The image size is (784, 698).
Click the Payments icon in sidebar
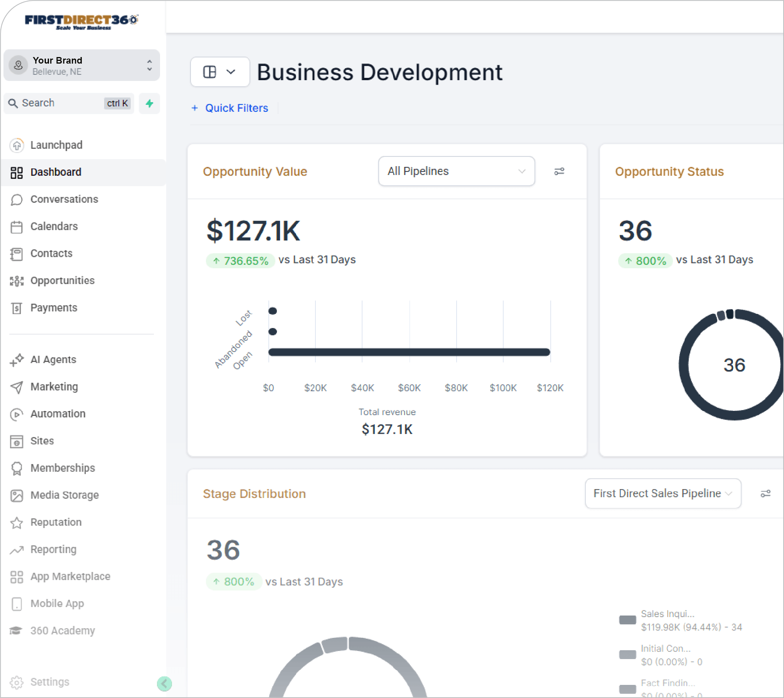[17, 308]
